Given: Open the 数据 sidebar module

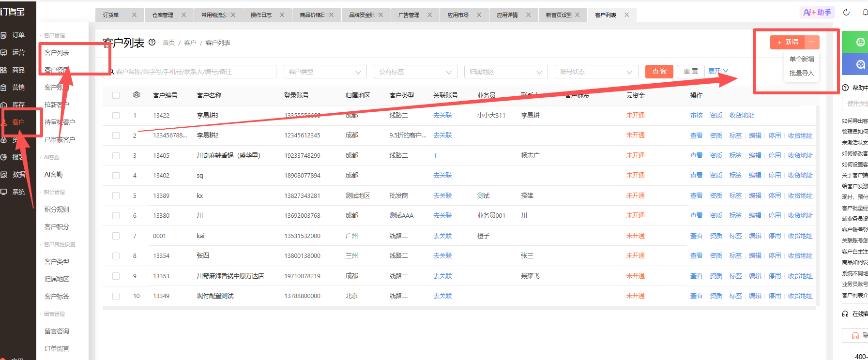Looking at the screenshot, I should (18, 175).
